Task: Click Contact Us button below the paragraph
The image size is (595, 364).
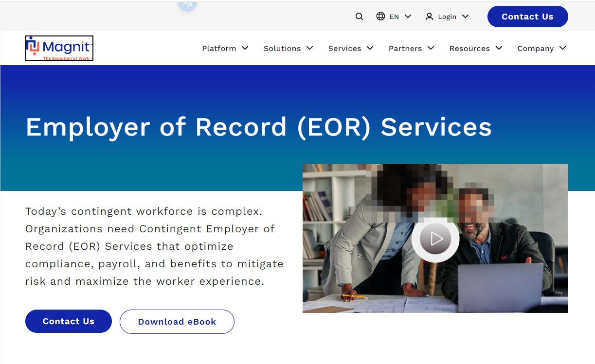Action: [x=69, y=321]
